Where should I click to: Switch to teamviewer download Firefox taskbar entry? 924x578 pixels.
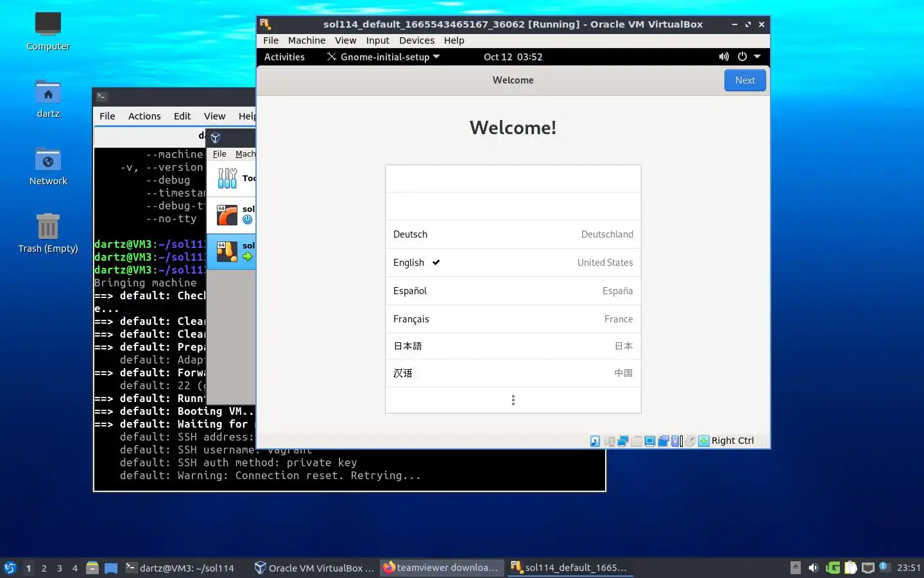[441, 568]
